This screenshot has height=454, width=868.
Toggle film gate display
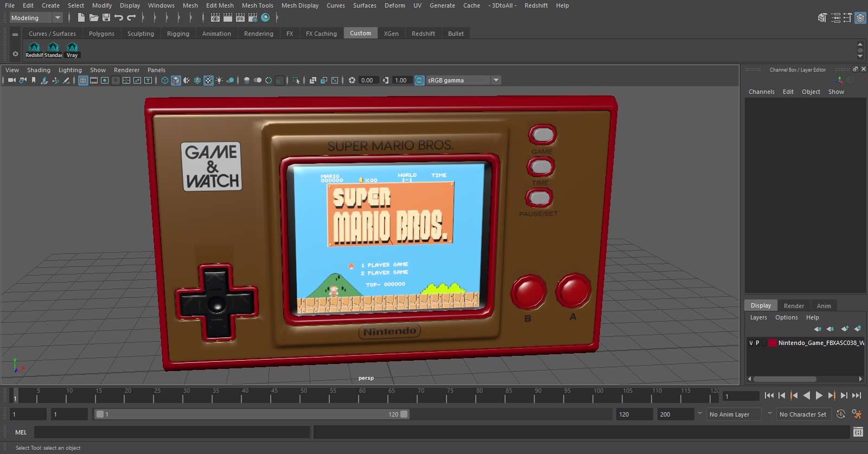pyautogui.click(x=94, y=80)
